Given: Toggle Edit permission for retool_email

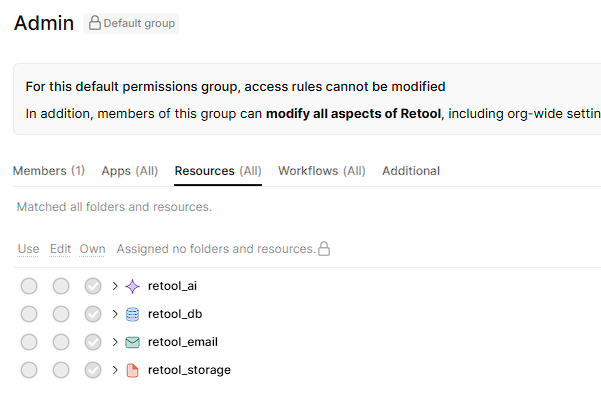Looking at the screenshot, I should pyautogui.click(x=61, y=342).
